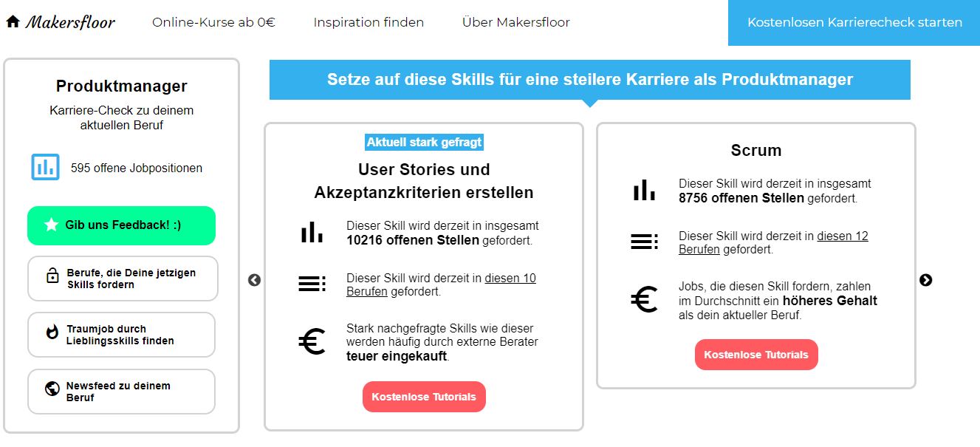This screenshot has width=980, height=447.
Task: Click the globe icon for Newsfeed
Action: (52, 389)
